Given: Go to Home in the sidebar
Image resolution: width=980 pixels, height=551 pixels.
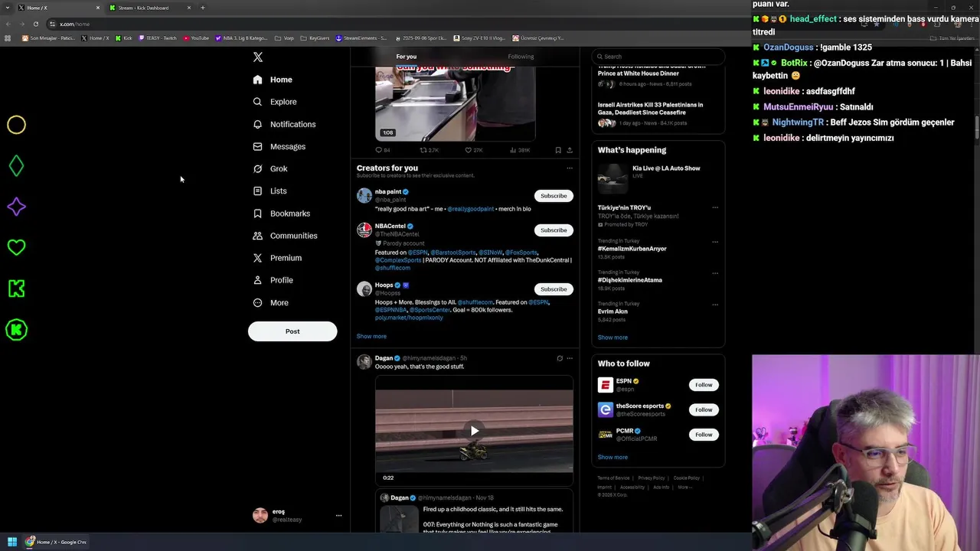Looking at the screenshot, I should (x=273, y=80).
